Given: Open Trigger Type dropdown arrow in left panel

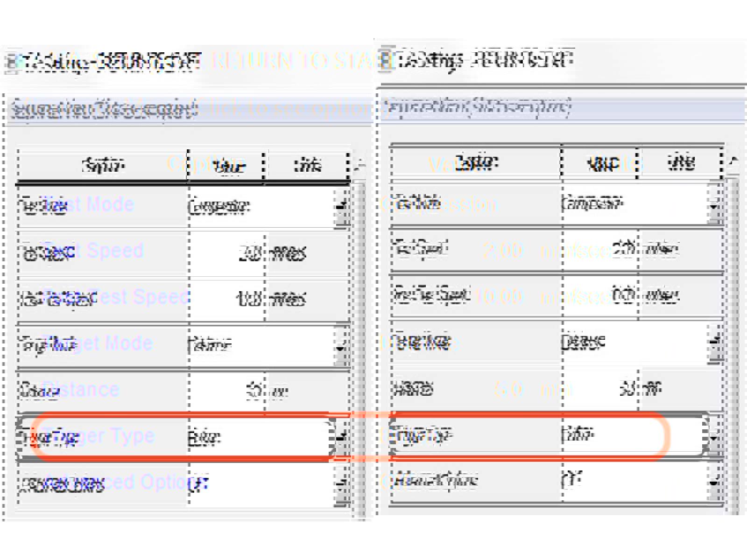Looking at the screenshot, I should click(342, 438).
